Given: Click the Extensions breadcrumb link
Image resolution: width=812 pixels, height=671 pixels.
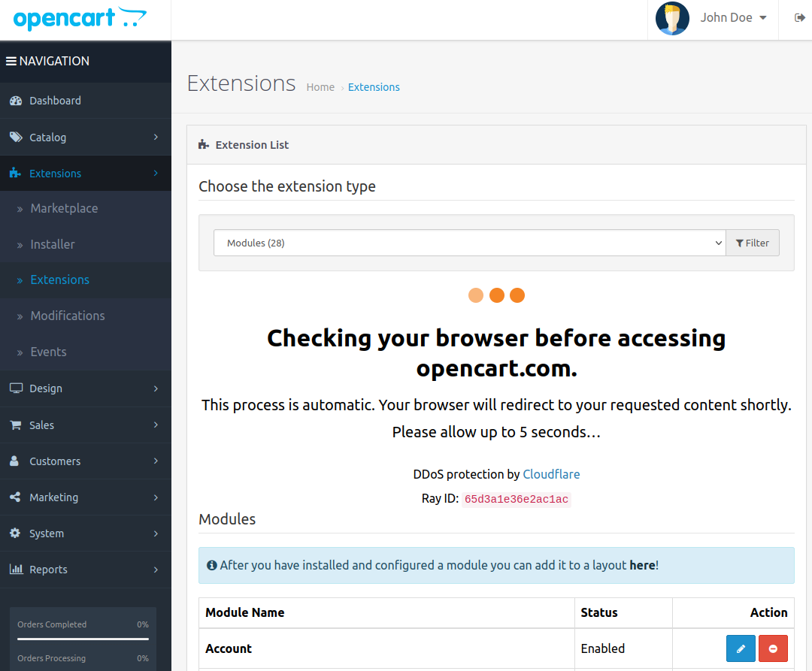Looking at the screenshot, I should [374, 87].
